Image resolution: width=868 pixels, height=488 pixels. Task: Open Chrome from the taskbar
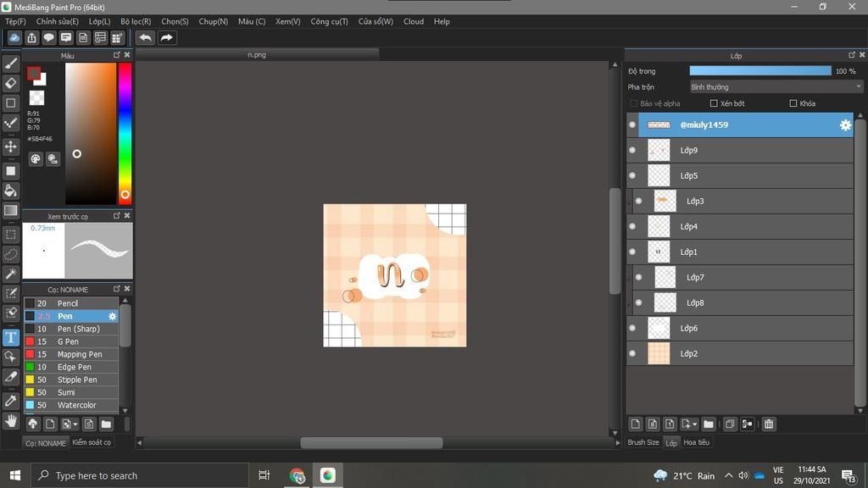(297, 476)
